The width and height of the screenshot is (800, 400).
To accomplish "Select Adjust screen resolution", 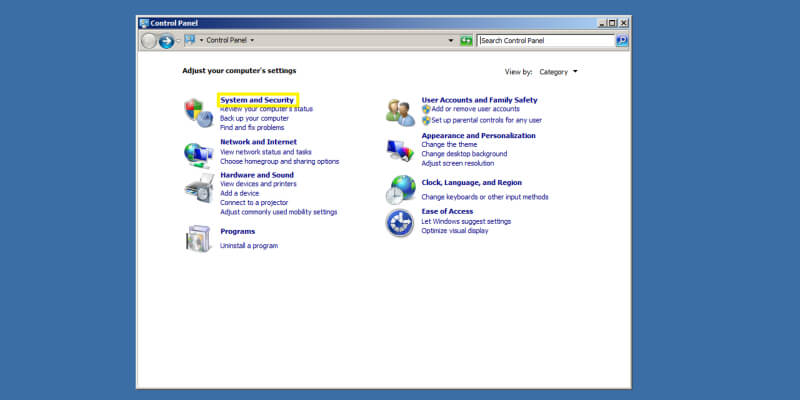I will (458, 163).
